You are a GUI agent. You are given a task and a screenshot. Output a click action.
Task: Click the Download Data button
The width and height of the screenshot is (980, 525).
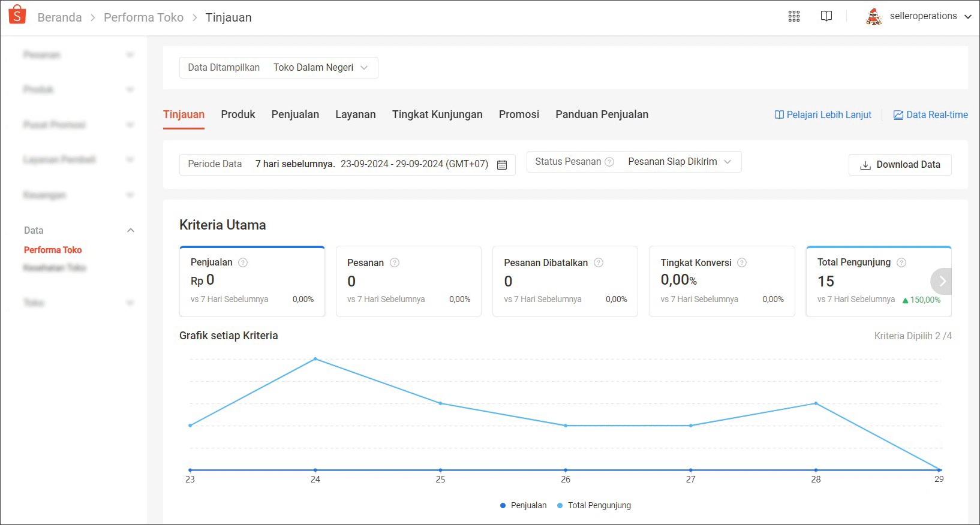click(x=900, y=165)
